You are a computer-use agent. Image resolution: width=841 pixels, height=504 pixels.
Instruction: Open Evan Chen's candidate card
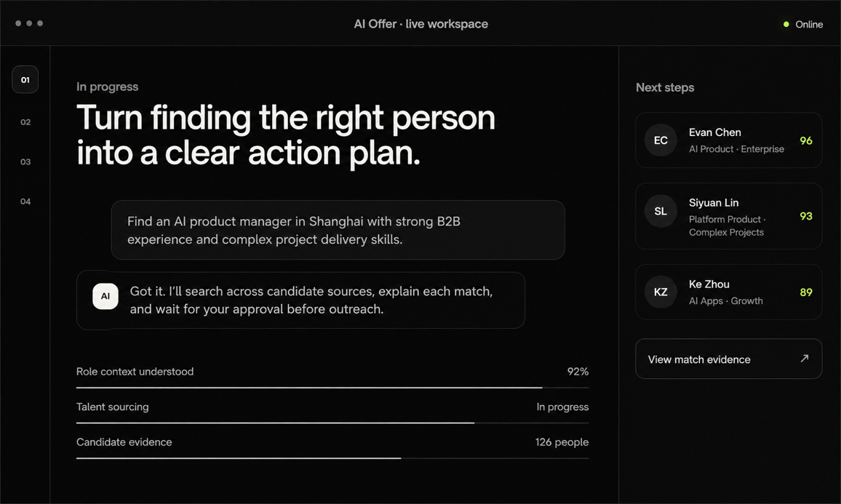tap(728, 140)
